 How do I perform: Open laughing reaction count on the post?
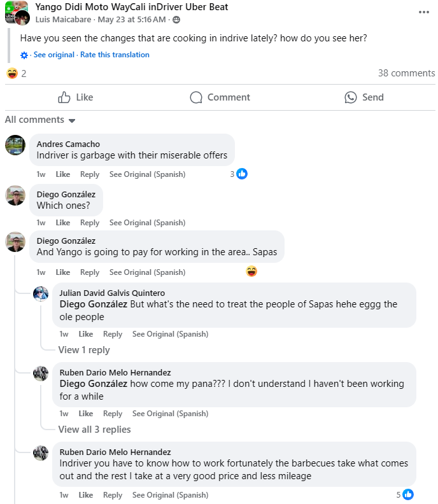16,73
